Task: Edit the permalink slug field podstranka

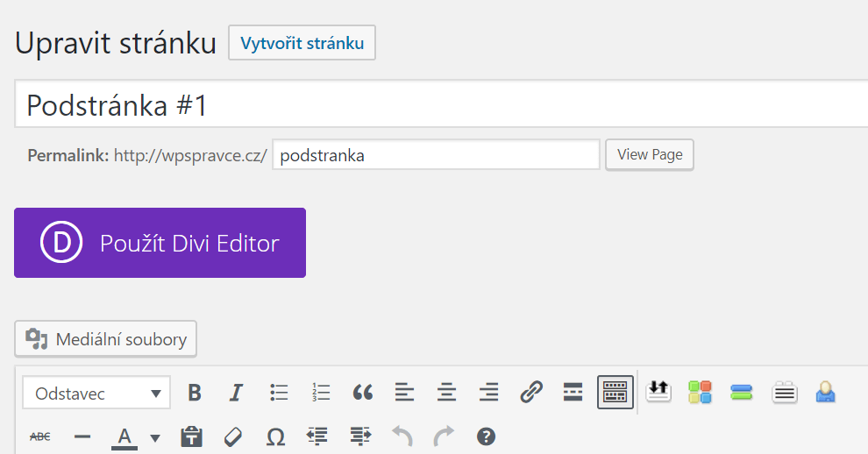Action: click(x=437, y=154)
